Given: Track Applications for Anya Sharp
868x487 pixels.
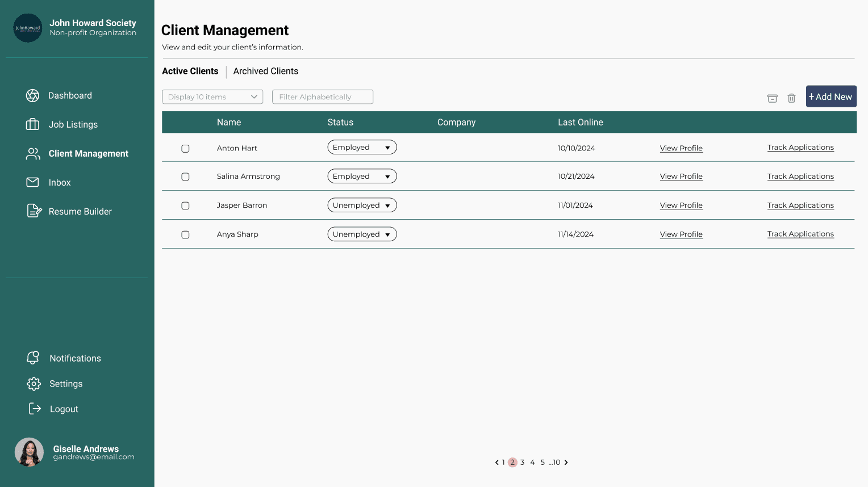Looking at the screenshot, I should [800, 234].
